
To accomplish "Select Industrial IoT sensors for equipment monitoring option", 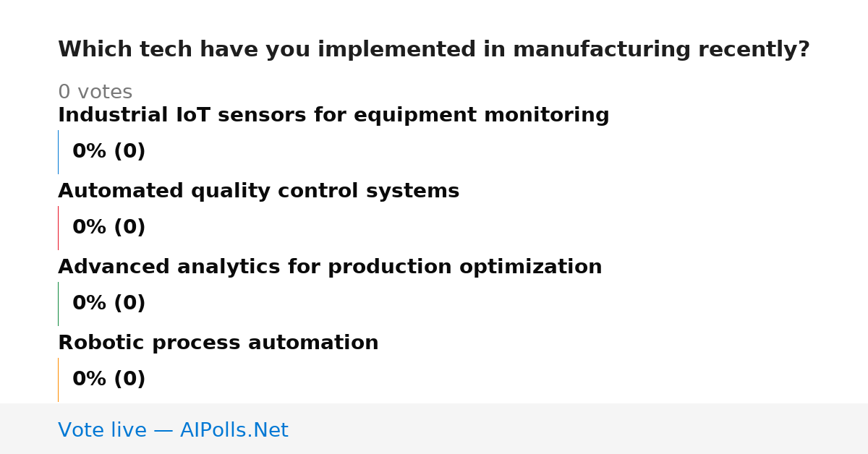I will (x=333, y=116).
